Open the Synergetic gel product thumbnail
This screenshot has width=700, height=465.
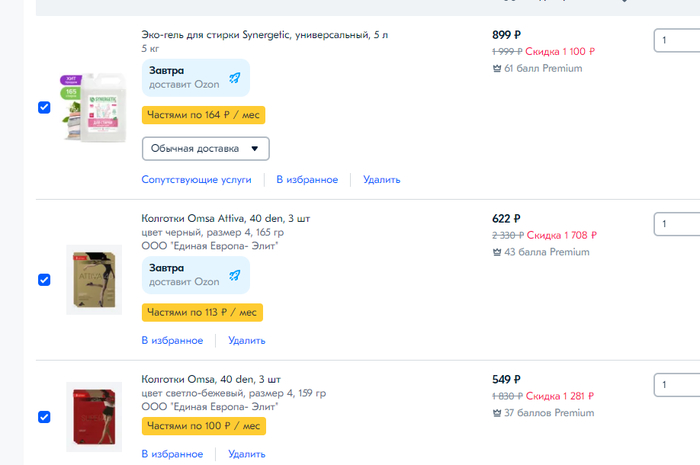92,109
